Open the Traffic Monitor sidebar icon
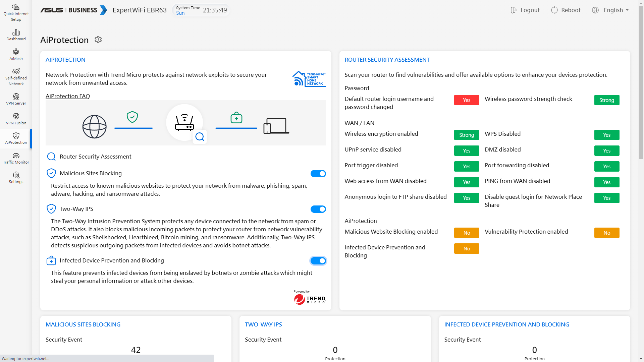 tap(16, 158)
